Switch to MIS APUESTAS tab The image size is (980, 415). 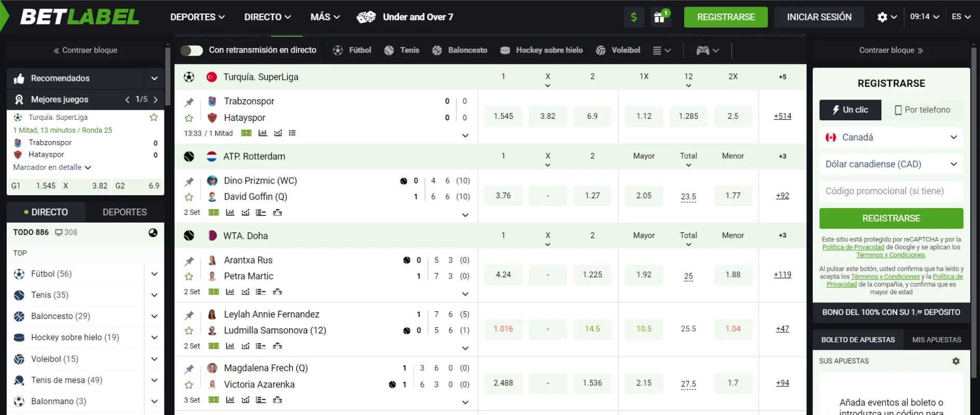click(937, 340)
